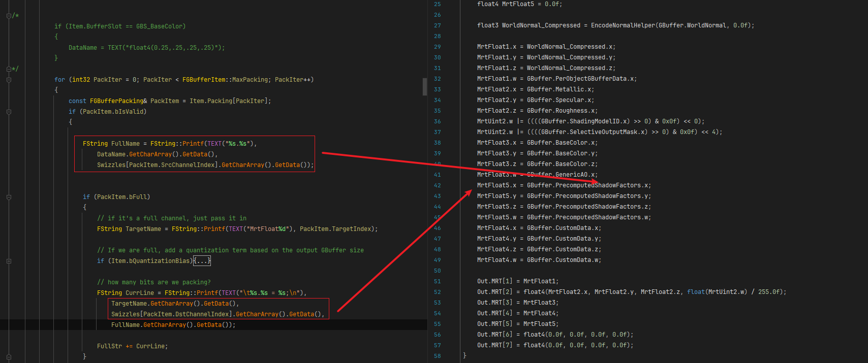Fold the "if (PackItem.bFull)" block
This screenshot has width=868, height=363.
(x=9, y=197)
